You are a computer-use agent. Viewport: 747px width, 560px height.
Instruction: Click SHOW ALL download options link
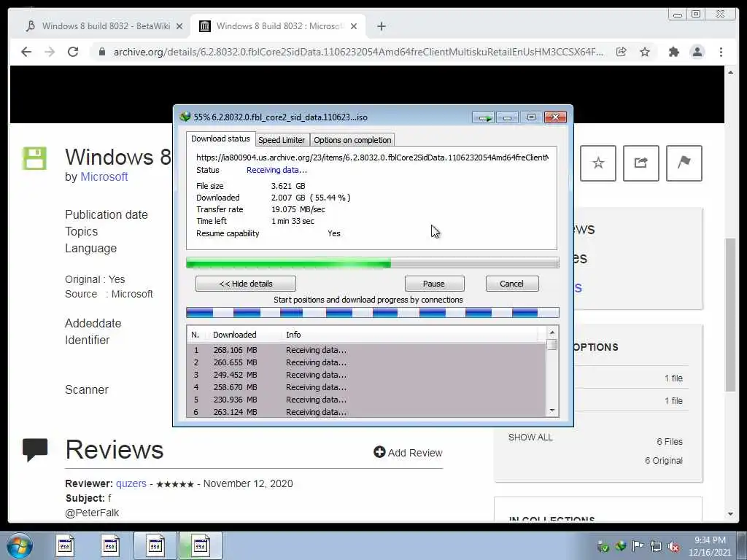[x=530, y=437]
